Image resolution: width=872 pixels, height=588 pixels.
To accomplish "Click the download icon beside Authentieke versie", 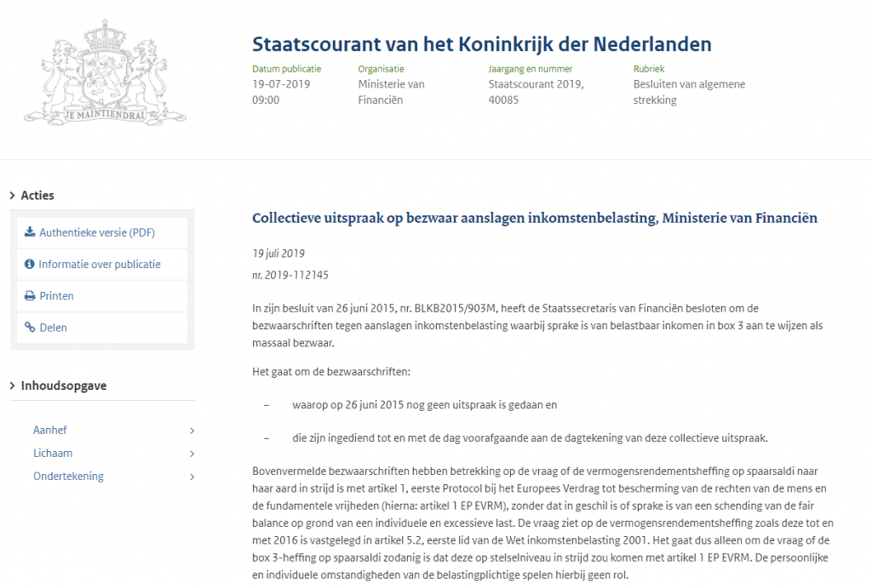I will click(30, 231).
